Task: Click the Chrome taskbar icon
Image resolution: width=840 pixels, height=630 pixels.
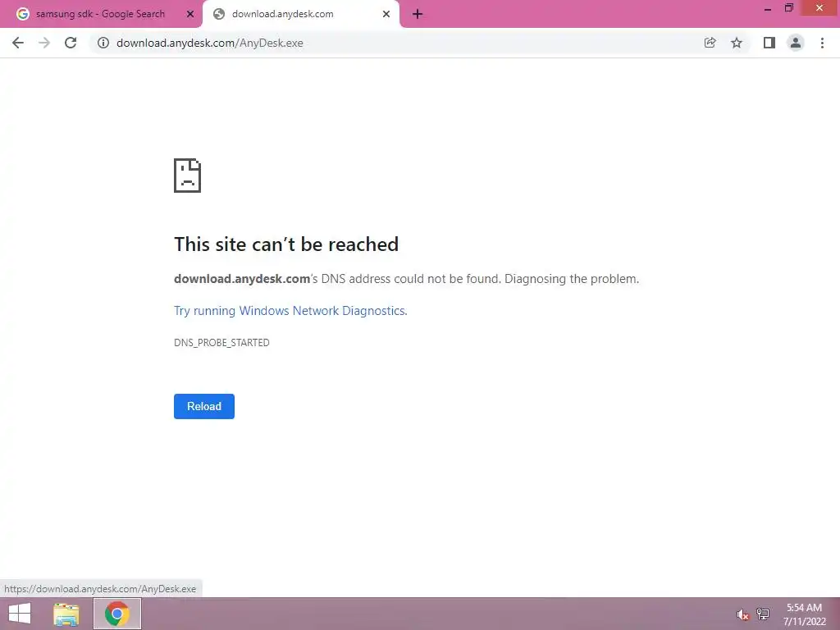Action: (x=117, y=614)
